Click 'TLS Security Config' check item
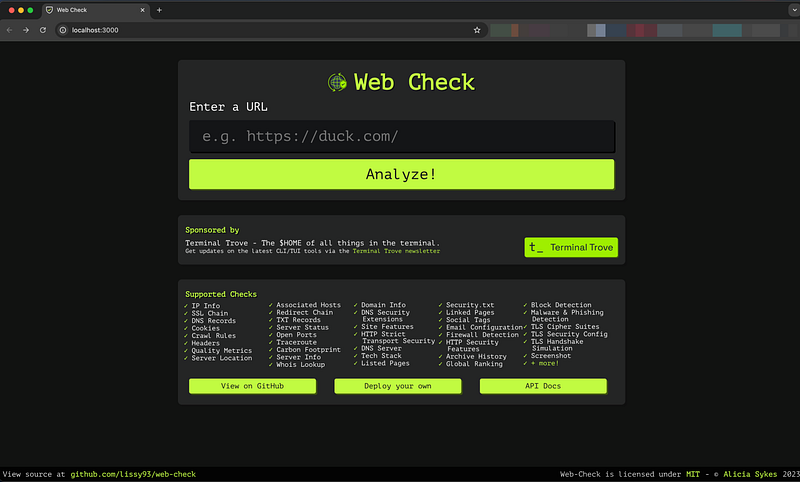 (569, 334)
